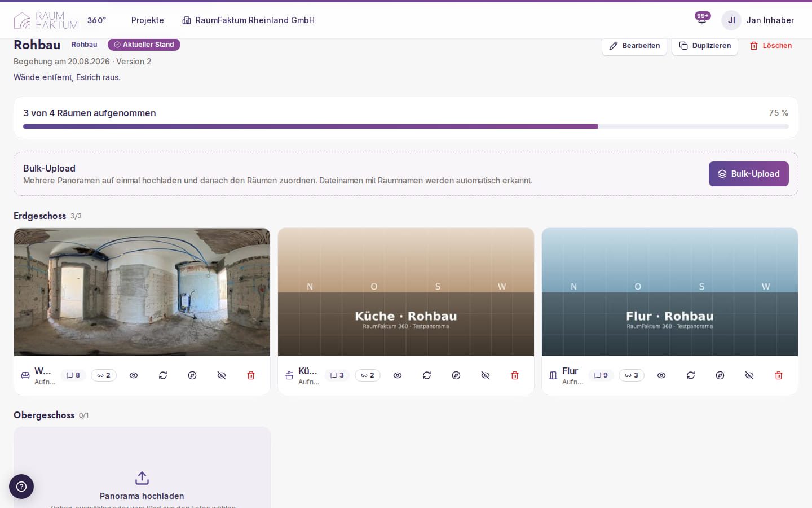The image size is (812, 508).
Task: Replace first room panorama with refresh icon
Action: pyautogui.click(x=163, y=375)
